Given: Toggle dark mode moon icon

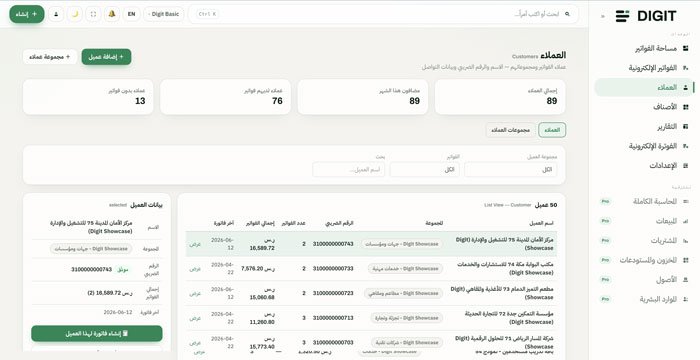Looking at the screenshot, I should click(x=75, y=14).
